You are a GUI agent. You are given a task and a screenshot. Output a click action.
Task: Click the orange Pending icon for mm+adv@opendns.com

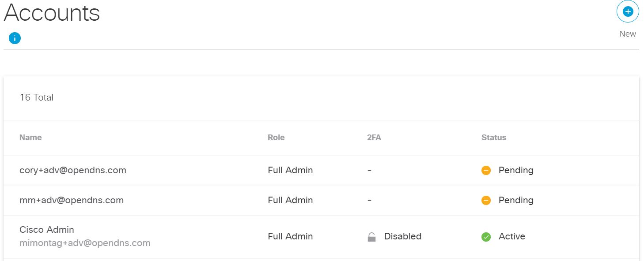(x=486, y=200)
